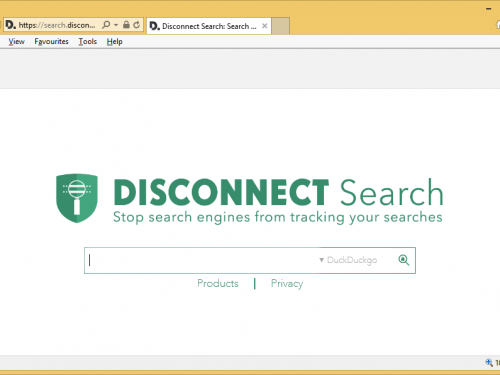
Task: Minimize the browser window
Action: pyautogui.click(x=489, y=9)
